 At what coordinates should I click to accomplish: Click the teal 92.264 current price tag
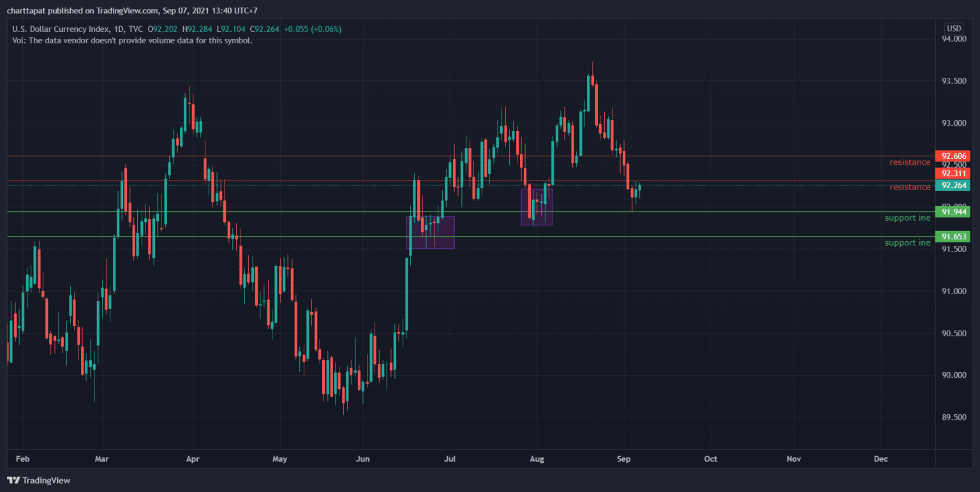point(952,186)
